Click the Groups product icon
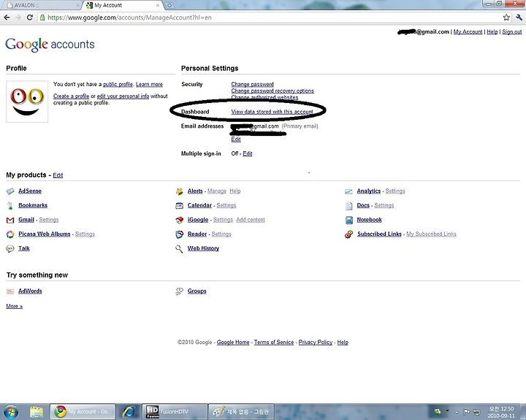This screenshot has width=526, height=420. pyautogui.click(x=180, y=291)
